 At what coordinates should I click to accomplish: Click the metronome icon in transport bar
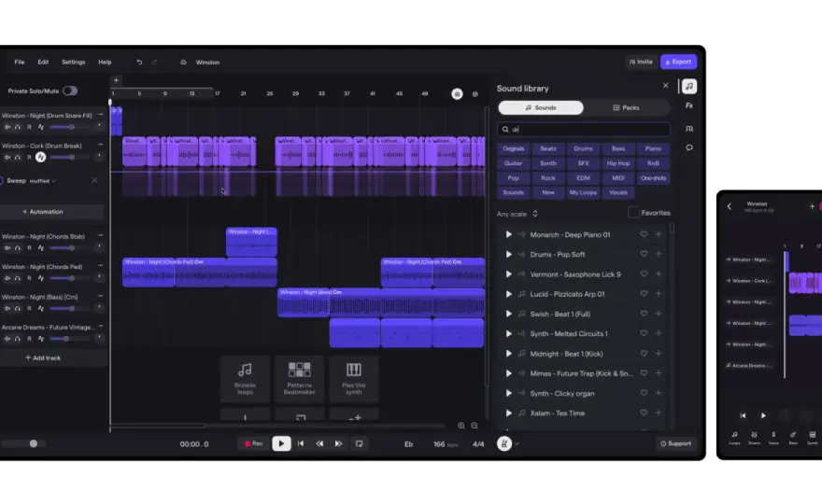(504, 443)
